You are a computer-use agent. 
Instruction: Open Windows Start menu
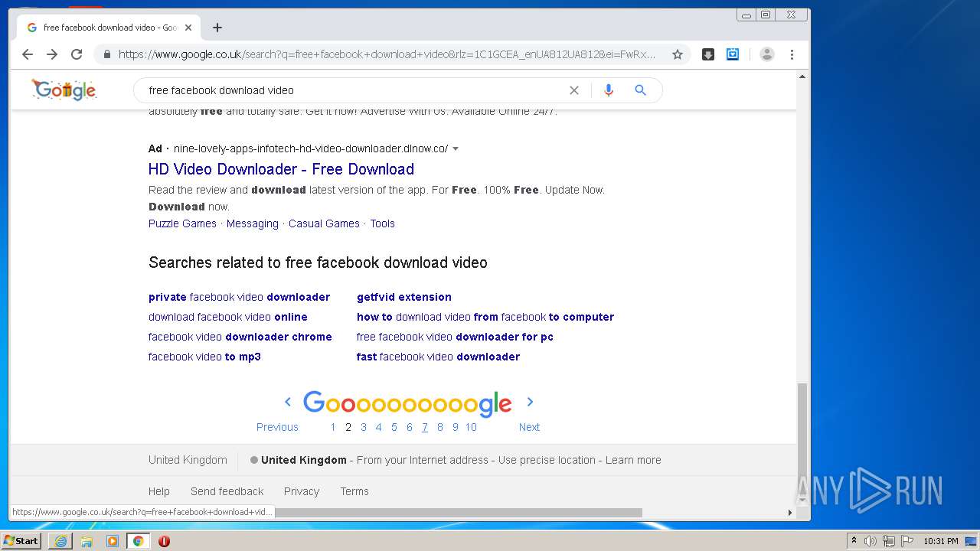(21, 541)
